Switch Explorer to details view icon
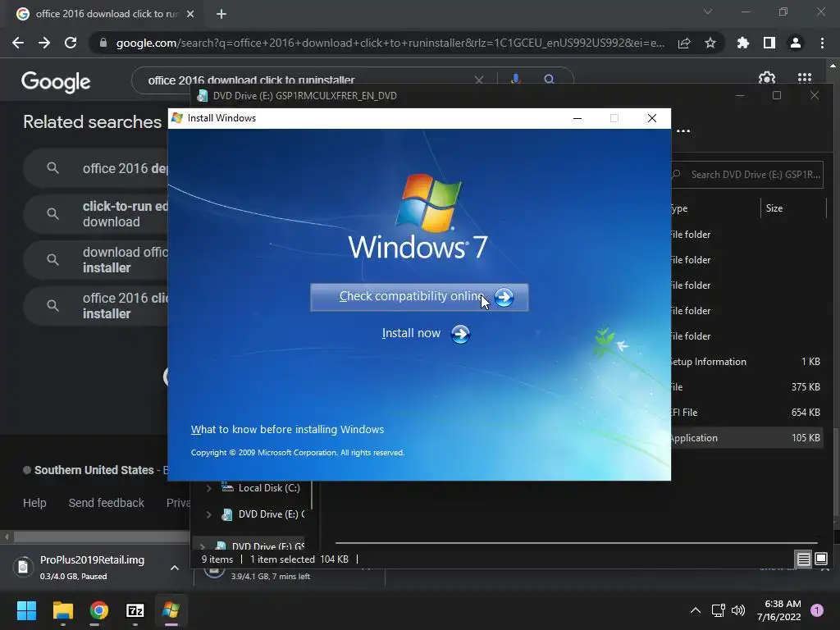The width and height of the screenshot is (840, 630). [x=804, y=559]
